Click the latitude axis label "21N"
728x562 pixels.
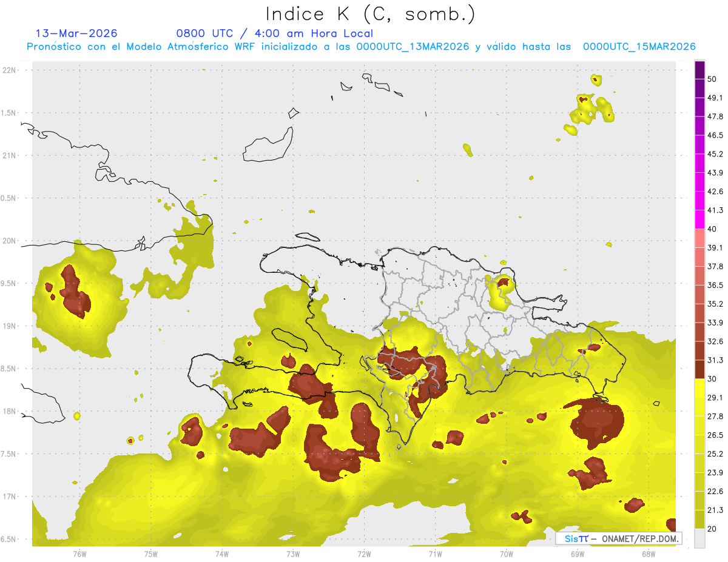click(10, 155)
